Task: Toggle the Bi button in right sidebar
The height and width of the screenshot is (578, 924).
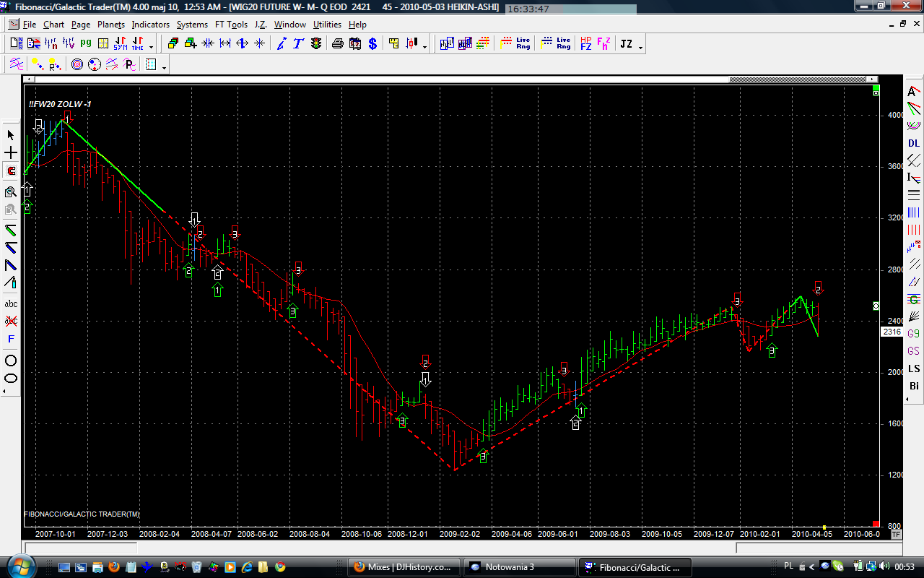Action: tap(914, 386)
